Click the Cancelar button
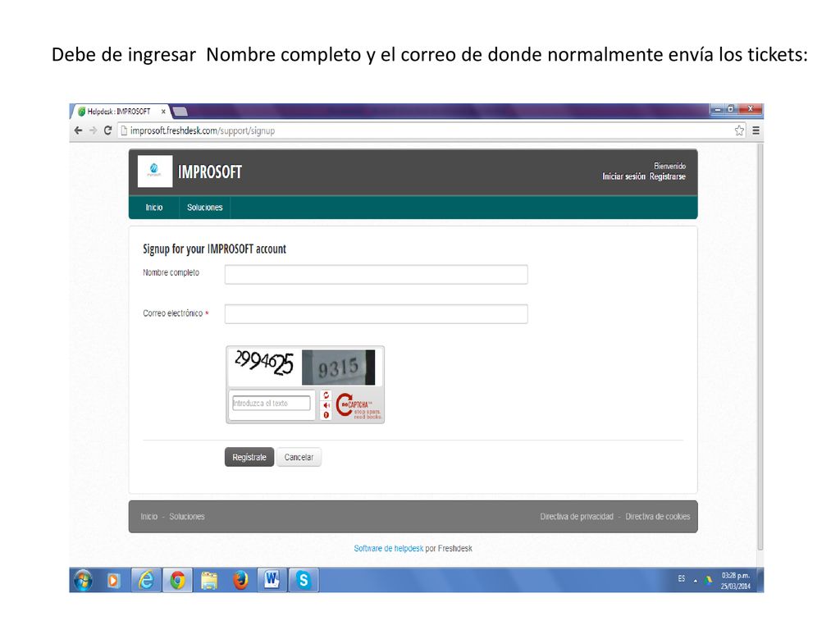The width and height of the screenshot is (840, 630). click(299, 457)
